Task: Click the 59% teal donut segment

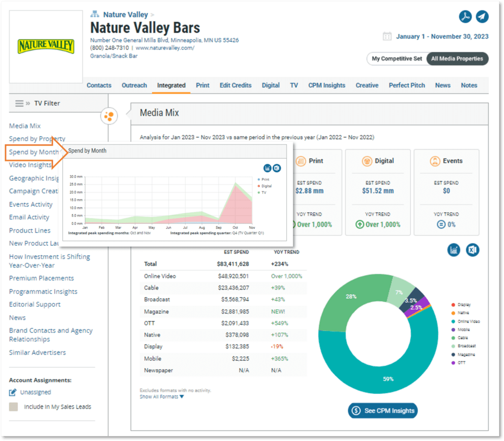Action: pyautogui.click(x=388, y=378)
